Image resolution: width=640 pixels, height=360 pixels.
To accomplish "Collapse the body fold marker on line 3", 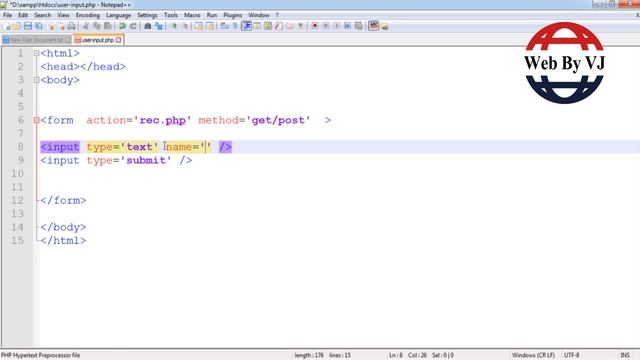I will tap(36, 80).
